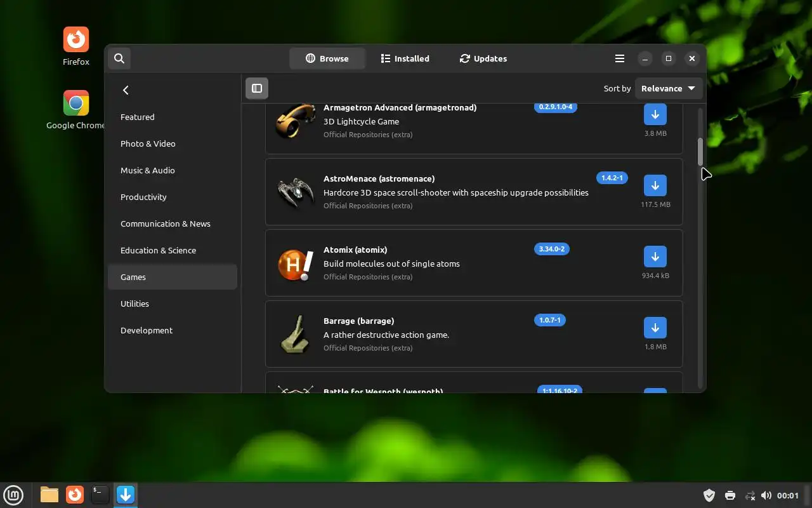
Task: Install Armagetron Advanced with download button
Action: [655, 114]
